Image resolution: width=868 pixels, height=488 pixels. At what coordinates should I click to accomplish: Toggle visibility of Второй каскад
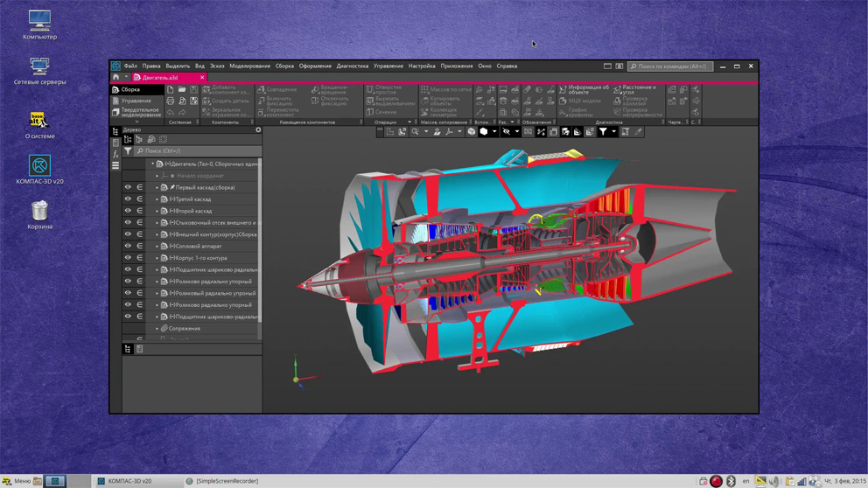click(128, 211)
